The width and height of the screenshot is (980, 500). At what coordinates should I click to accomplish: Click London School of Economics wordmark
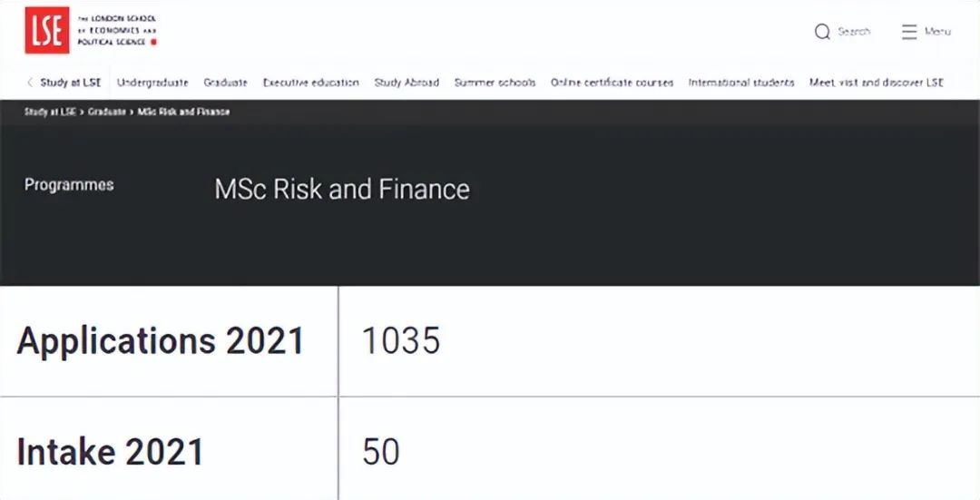click(x=117, y=30)
